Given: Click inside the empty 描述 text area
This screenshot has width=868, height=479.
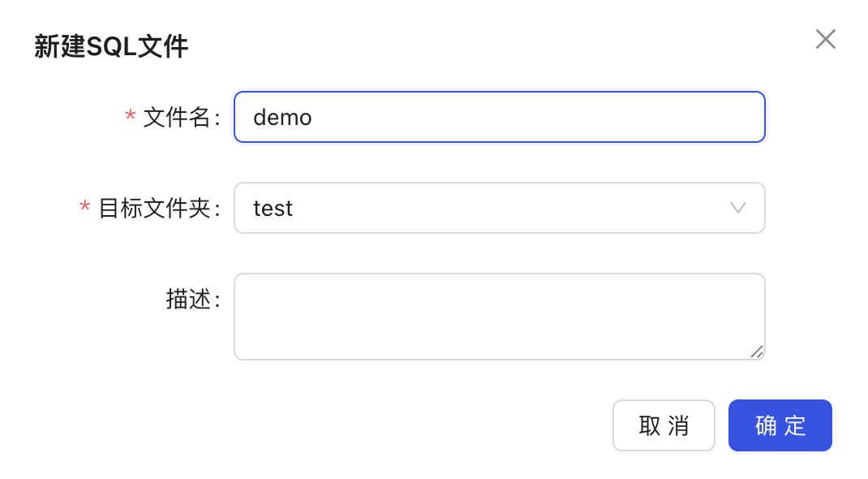Looking at the screenshot, I should pos(500,316).
